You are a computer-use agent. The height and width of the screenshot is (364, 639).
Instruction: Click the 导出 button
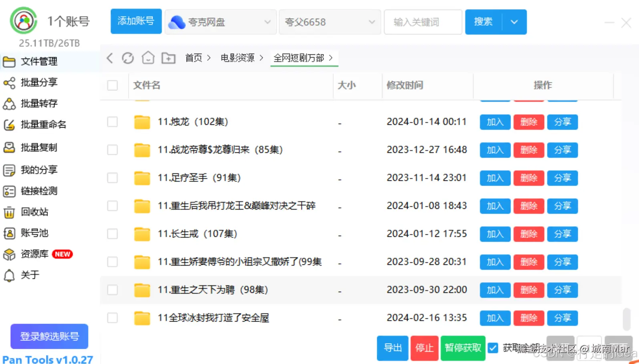[393, 348]
